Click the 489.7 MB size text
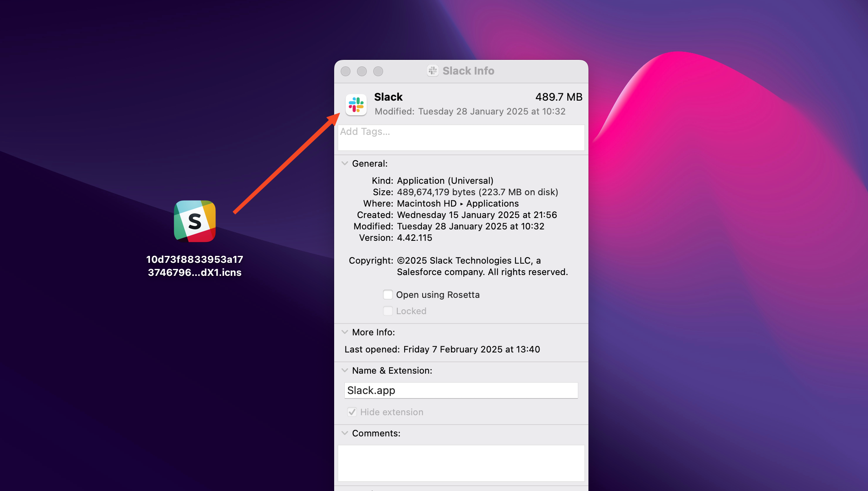The width and height of the screenshot is (868, 491). point(559,97)
